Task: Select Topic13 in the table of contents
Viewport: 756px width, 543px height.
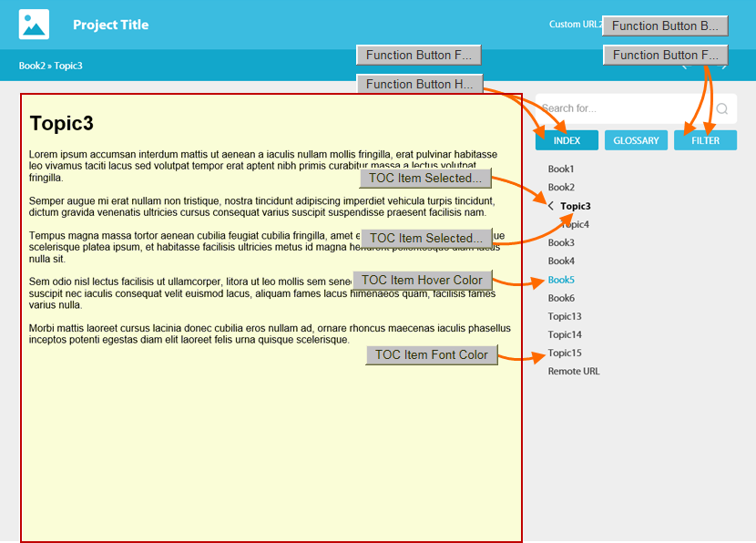Action: pyautogui.click(x=565, y=316)
